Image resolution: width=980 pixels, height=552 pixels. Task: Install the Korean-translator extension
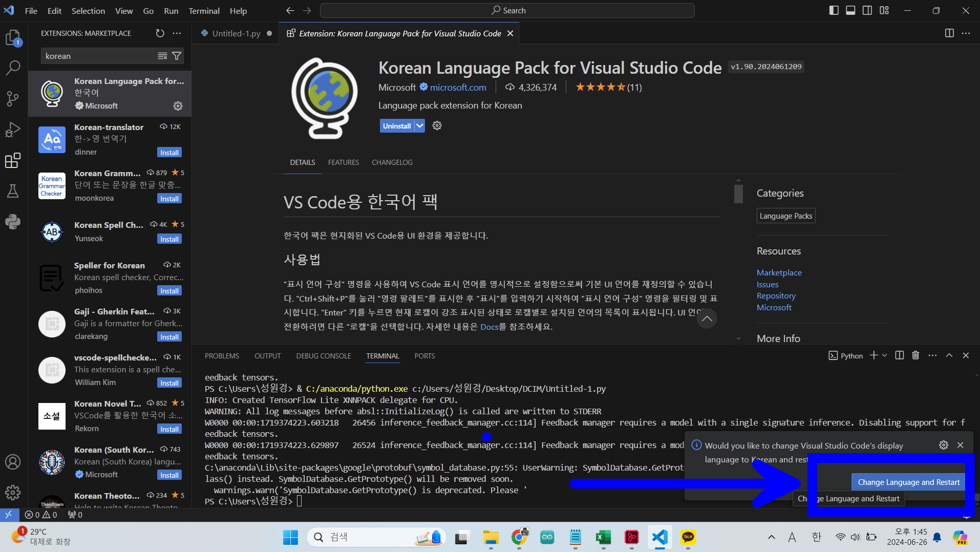(x=169, y=153)
